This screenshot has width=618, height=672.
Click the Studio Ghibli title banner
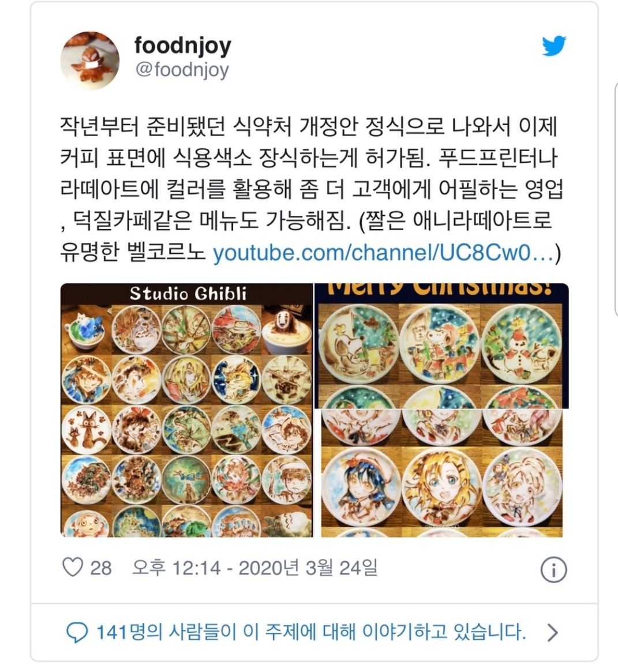(188, 294)
